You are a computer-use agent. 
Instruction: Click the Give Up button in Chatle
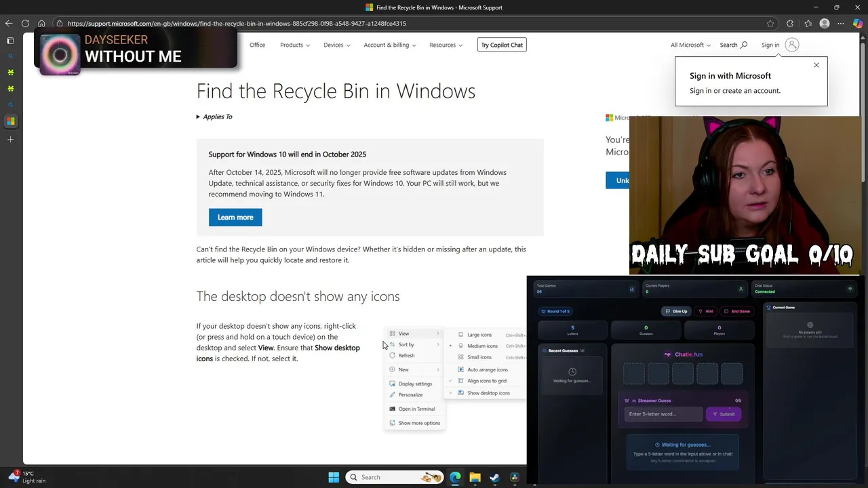coord(676,311)
